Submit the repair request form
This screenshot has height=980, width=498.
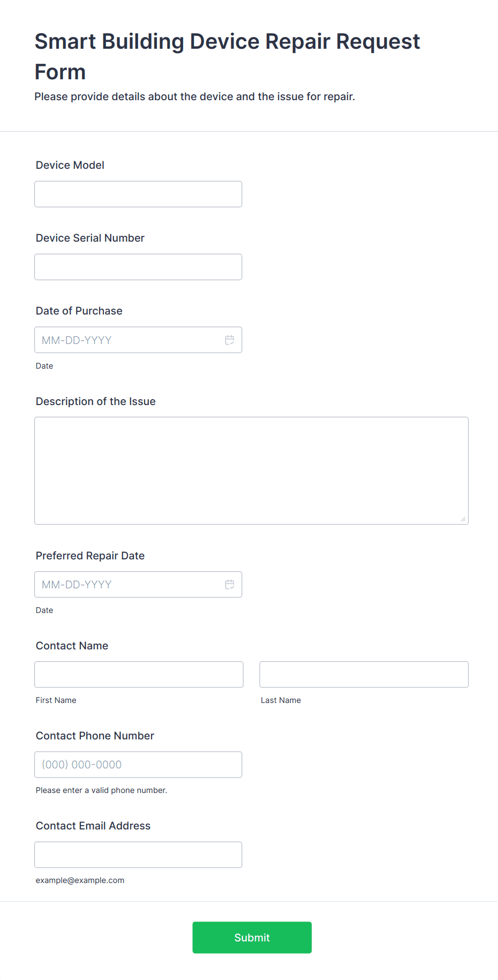pos(252,937)
